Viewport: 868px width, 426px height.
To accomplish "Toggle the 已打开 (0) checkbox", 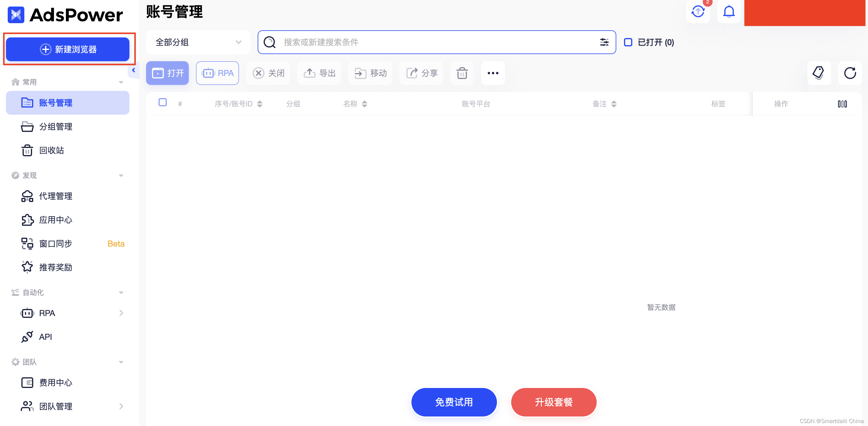I will point(628,42).
